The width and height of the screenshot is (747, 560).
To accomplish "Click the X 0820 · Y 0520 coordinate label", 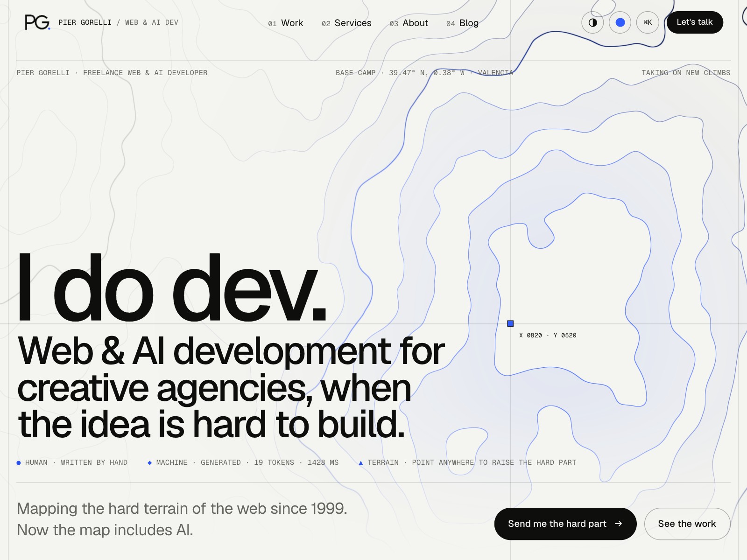I will pyautogui.click(x=548, y=336).
